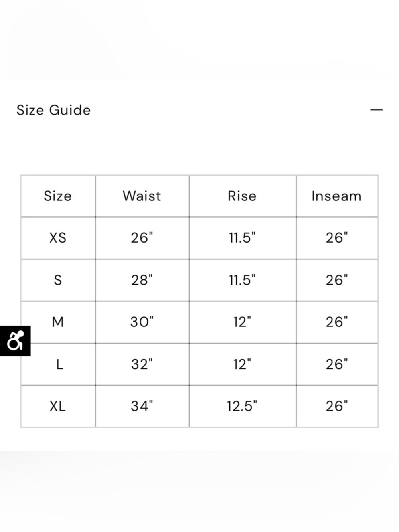This screenshot has height=532, width=399.
Task: Click the 30" waist value
Action: [x=142, y=322]
